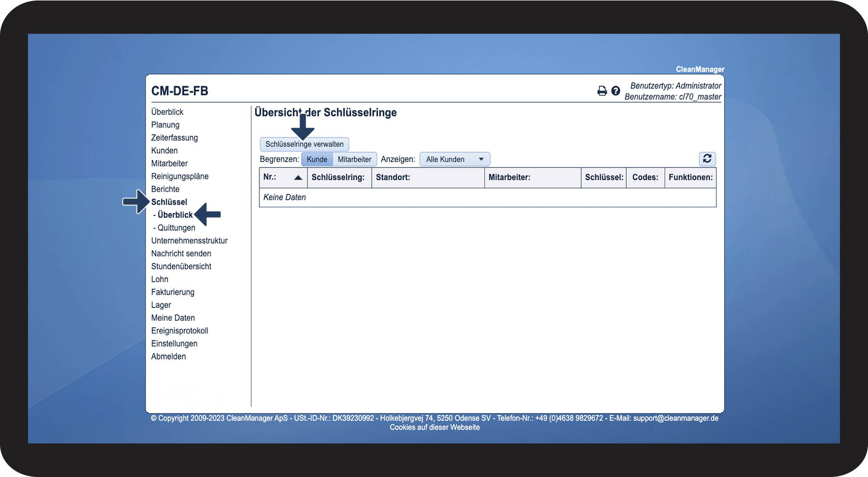Click the Funktionen column header
The image size is (868, 477).
coord(691,177)
